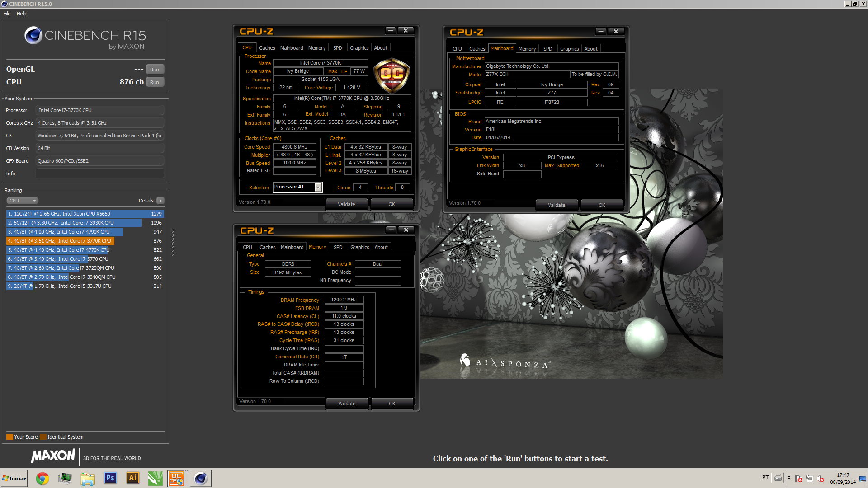
Task: Open the system monitor taskbar icon
Action: (65, 479)
